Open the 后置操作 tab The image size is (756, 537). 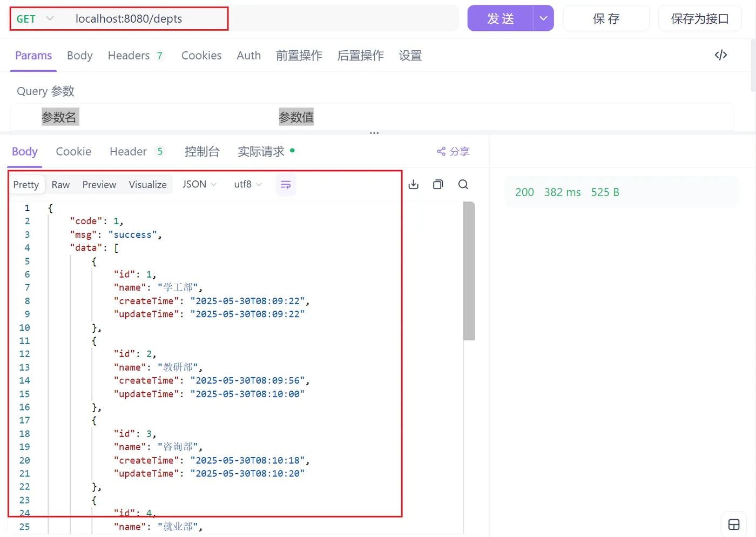361,56
